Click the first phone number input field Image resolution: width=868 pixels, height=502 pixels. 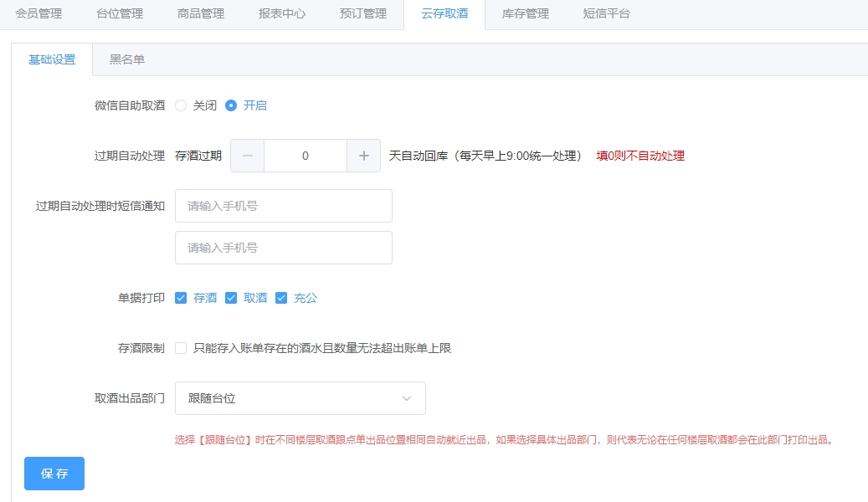283,206
